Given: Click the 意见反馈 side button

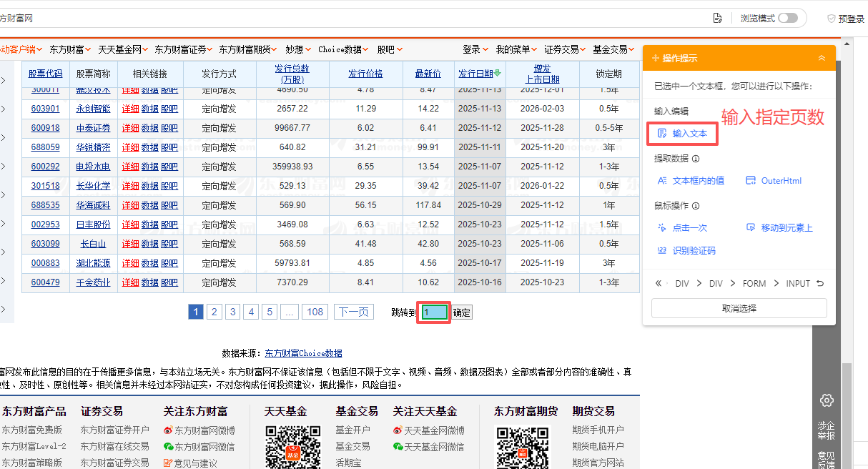Looking at the screenshot, I should point(827,460).
